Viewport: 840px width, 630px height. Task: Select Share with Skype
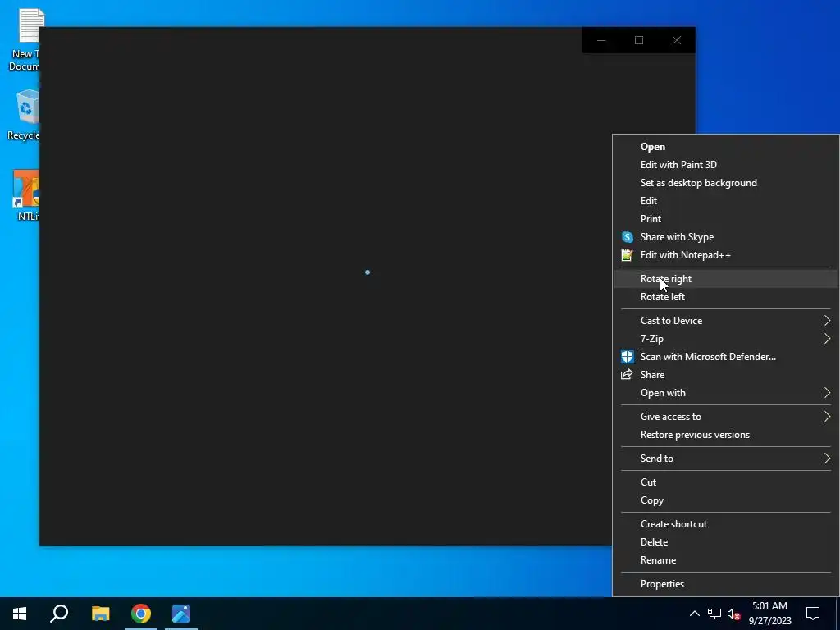[726, 237]
